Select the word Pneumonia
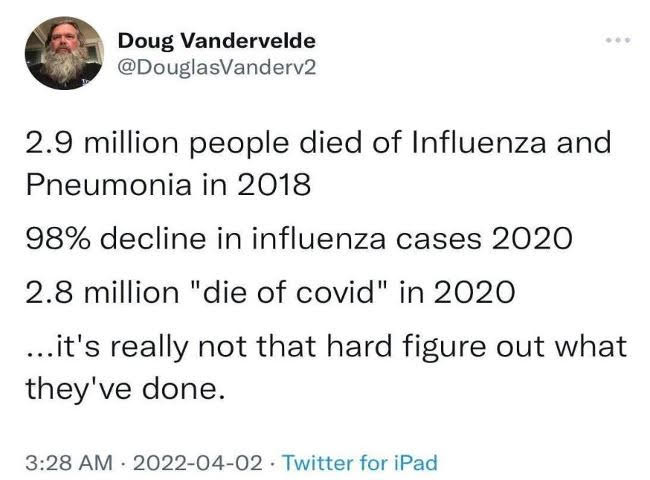650x480 pixels. tap(109, 184)
